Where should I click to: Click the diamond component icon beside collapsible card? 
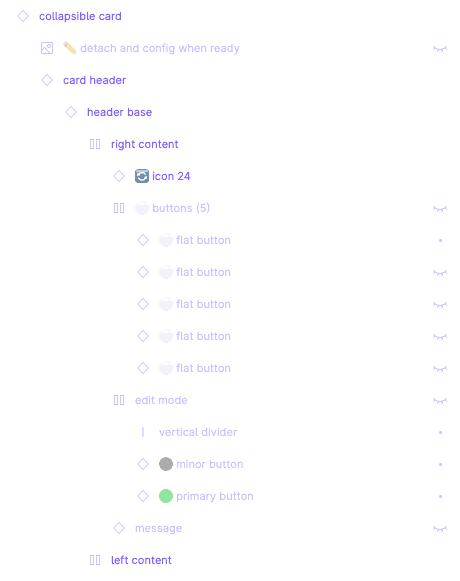(x=23, y=16)
